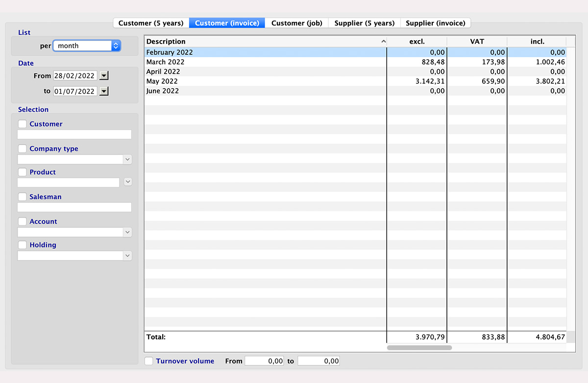
Task: Select the June 2022 row
Action: coord(355,91)
